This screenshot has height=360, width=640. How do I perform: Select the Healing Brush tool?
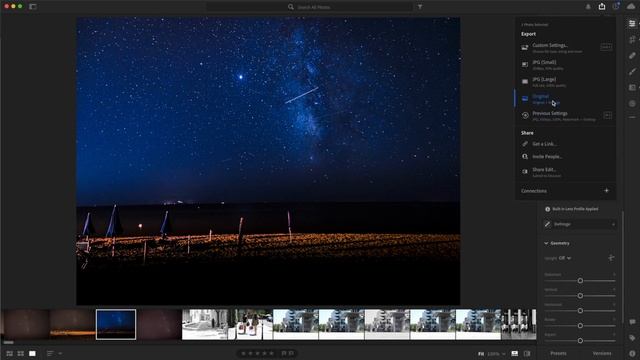(x=632, y=56)
